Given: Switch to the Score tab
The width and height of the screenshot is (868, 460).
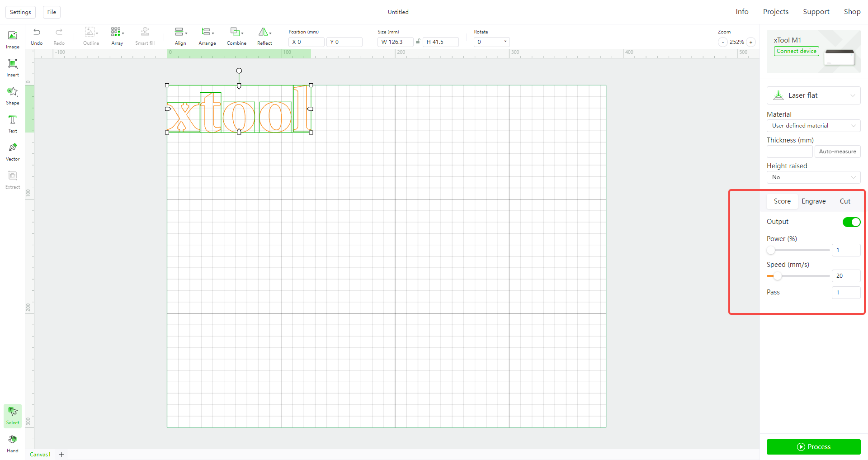Looking at the screenshot, I should pos(782,201).
